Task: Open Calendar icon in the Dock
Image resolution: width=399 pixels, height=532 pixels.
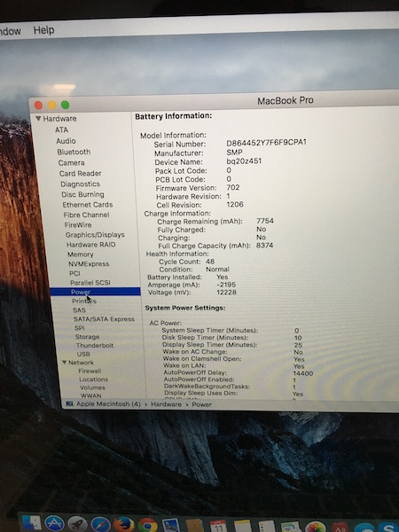Action: pos(218,526)
